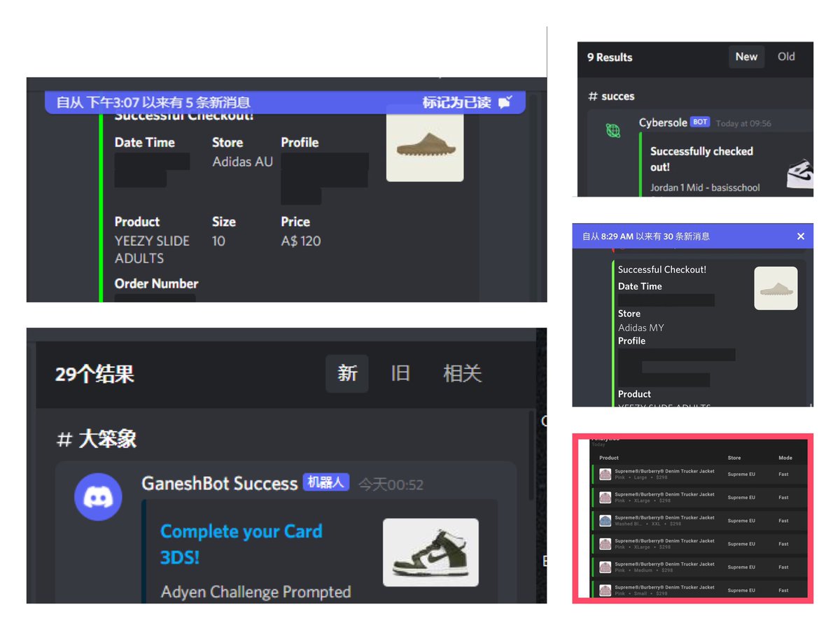Screen dimensions: 840x630
Task: Click the blue jacket icon in the Washed XXL row
Action: [605, 521]
